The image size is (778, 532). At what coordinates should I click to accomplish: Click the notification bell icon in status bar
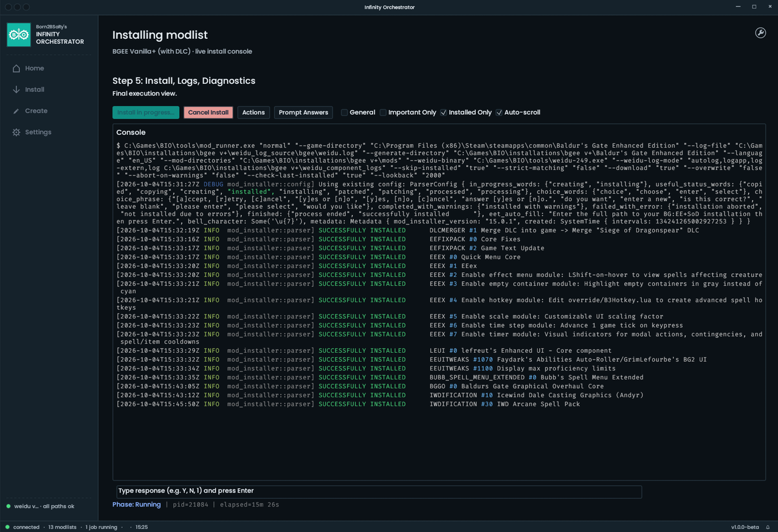[768, 527]
